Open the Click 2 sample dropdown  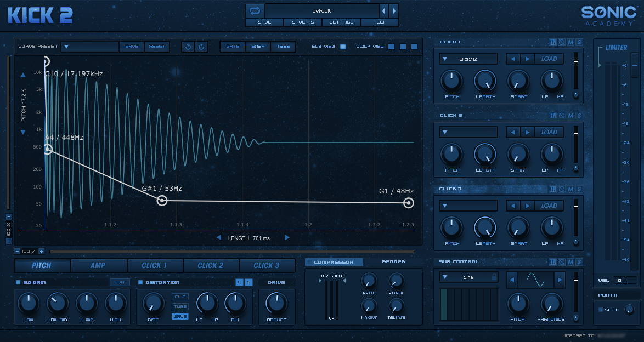[x=468, y=132]
